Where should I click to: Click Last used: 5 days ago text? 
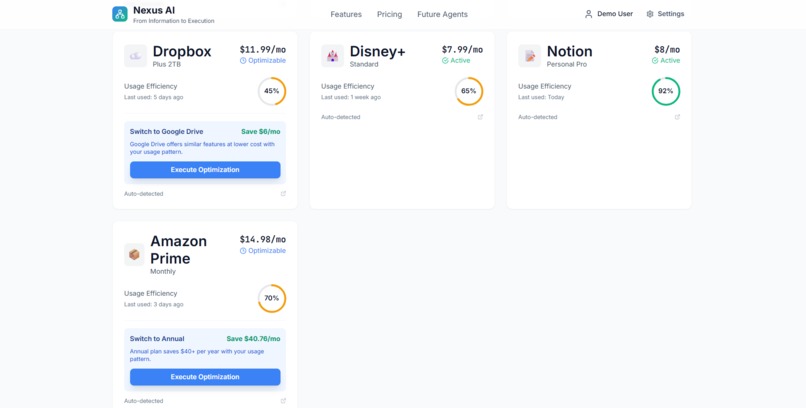click(x=154, y=97)
